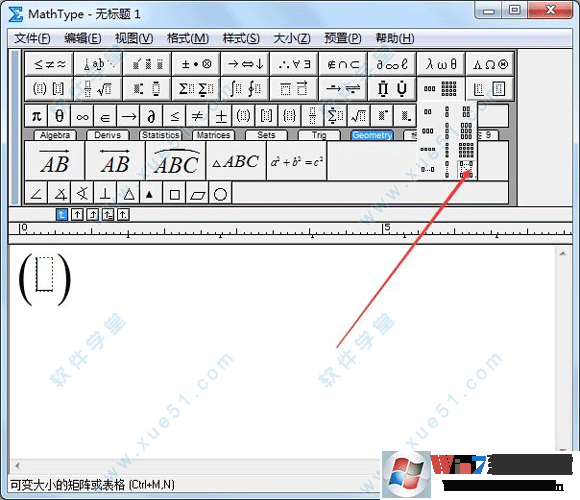Image resolution: width=580 pixels, height=500 pixels.
Task: Switch to the Statistics tab
Action: click(x=161, y=135)
